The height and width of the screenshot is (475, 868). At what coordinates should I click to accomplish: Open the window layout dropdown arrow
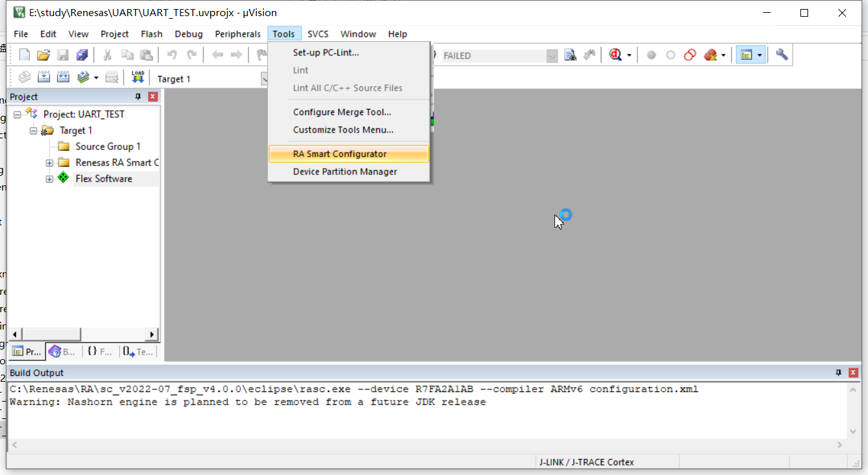pyautogui.click(x=760, y=55)
